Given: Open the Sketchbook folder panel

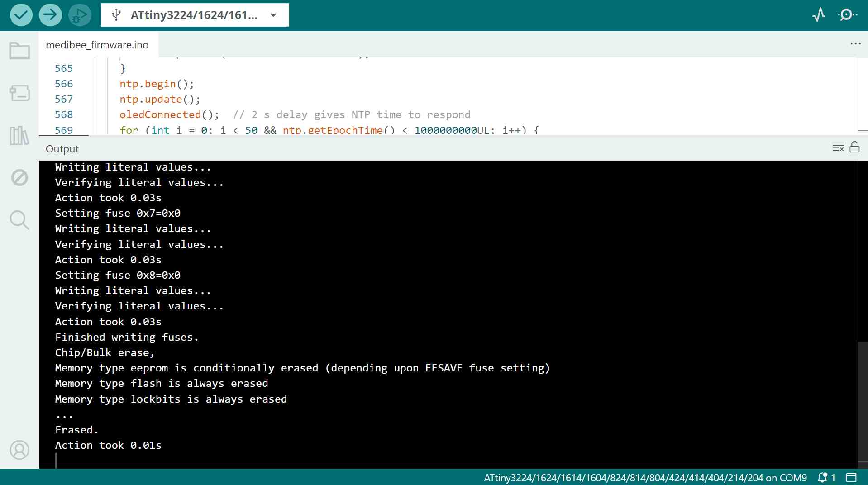Looking at the screenshot, I should 19,50.
